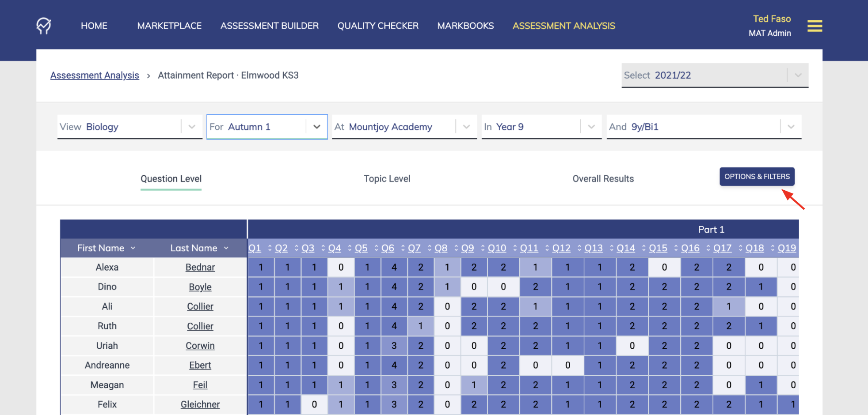Switch to the Topic Level tab

click(x=387, y=178)
